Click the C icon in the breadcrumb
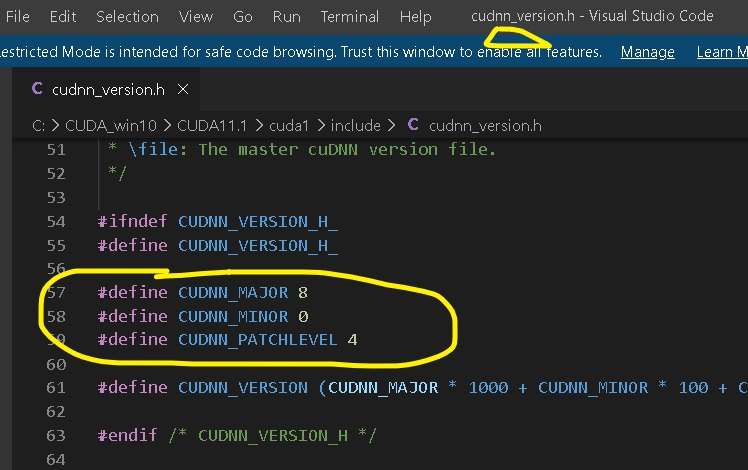 (x=413, y=125)
